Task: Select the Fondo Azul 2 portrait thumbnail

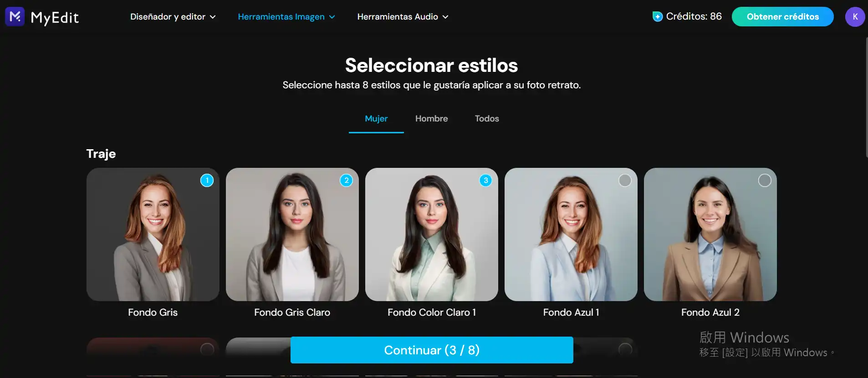Action: pos(710,234)
